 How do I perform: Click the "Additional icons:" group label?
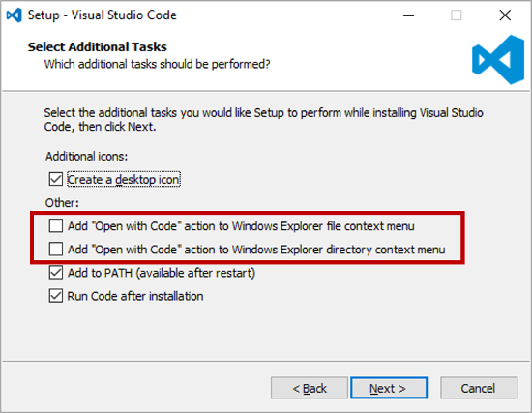[86, 157]
